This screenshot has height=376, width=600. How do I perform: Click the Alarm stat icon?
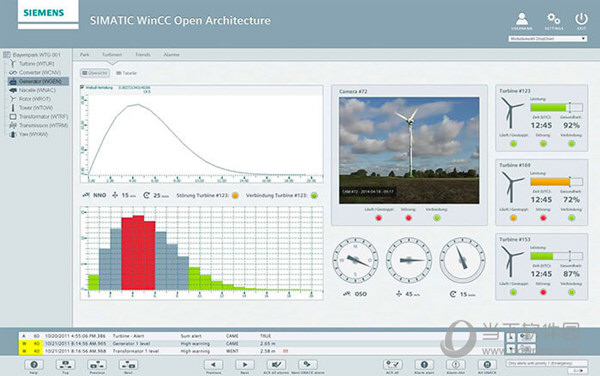(x=455, y=365)
